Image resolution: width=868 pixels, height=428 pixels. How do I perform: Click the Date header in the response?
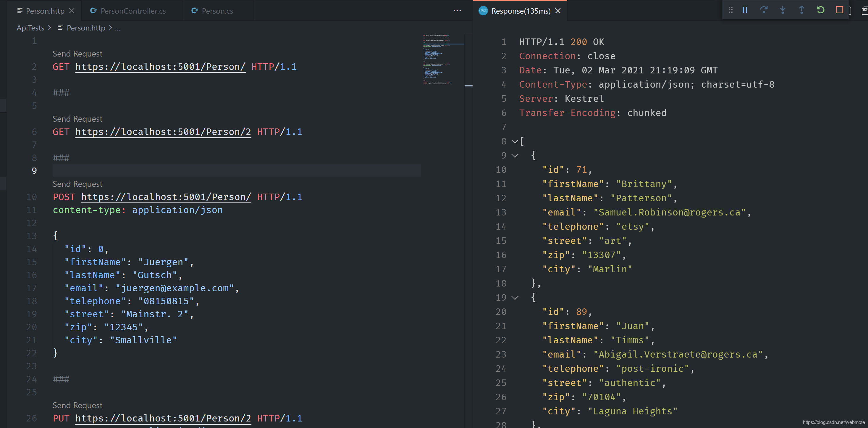click(x=618, y=70)
